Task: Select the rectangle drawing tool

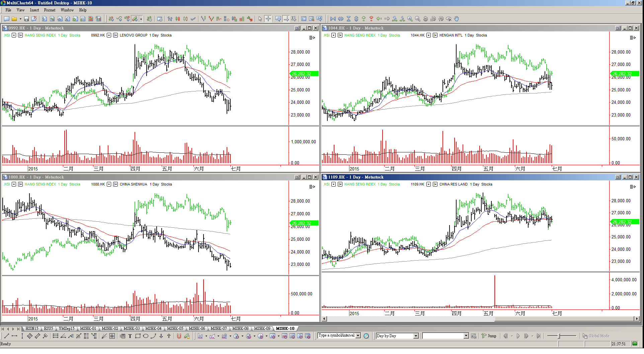Action: pyautogui.click(x=138, y=336)
